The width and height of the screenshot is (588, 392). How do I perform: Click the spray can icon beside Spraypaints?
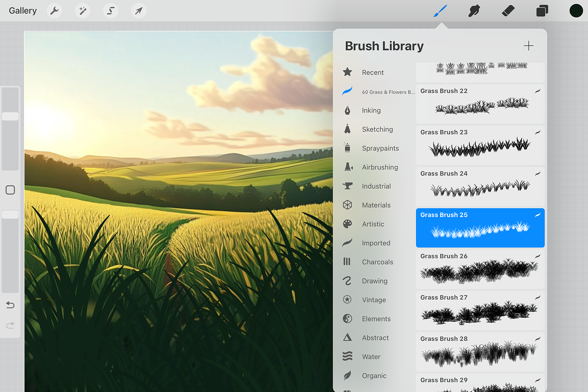coord(347,147)
